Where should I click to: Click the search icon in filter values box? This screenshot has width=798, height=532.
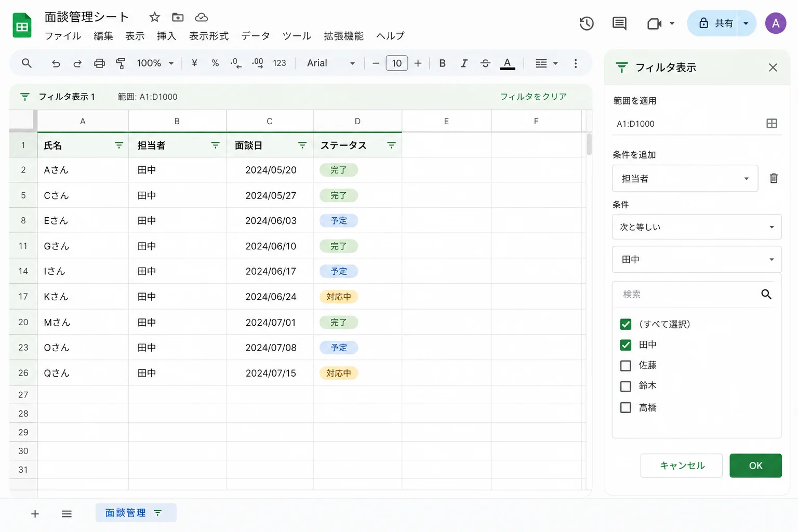click(x=766, y=294)
